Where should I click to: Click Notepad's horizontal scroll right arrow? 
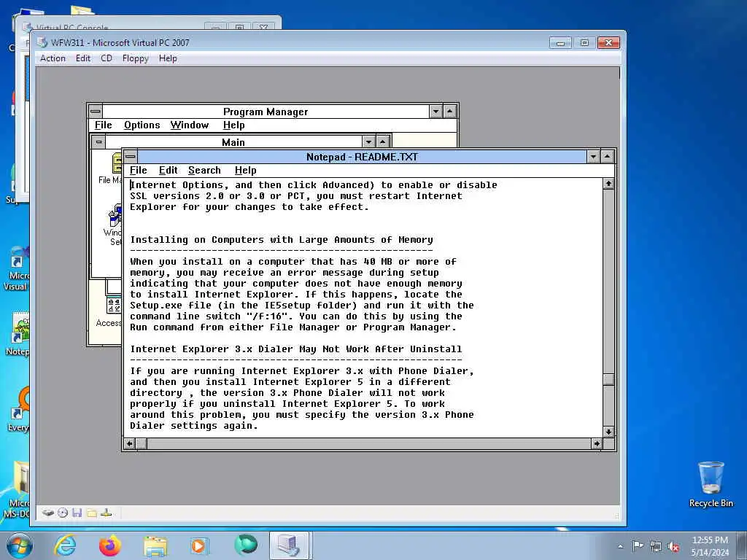pyautogui.click(x=597, y=443)
